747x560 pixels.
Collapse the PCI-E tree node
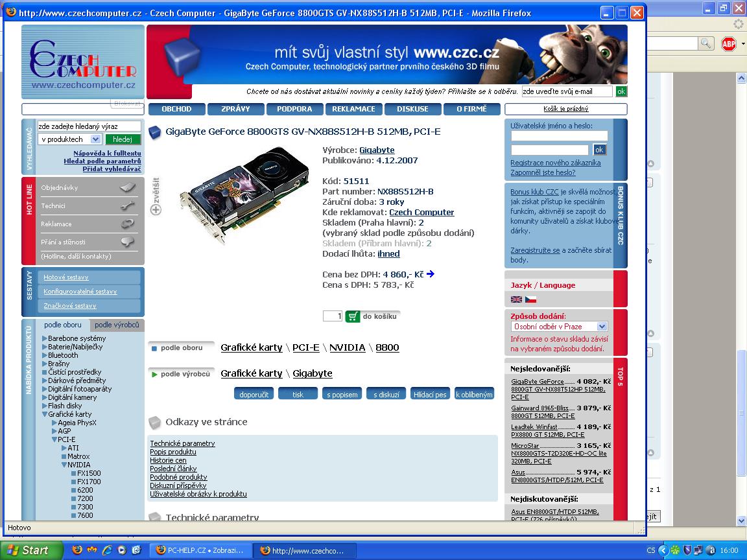(x=54, y=439)
